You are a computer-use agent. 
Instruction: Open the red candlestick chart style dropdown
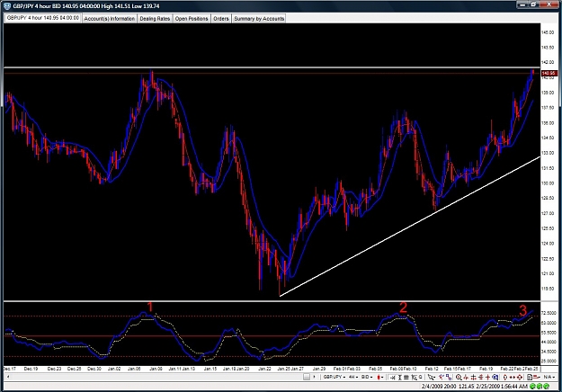click(x=380, y=377)
